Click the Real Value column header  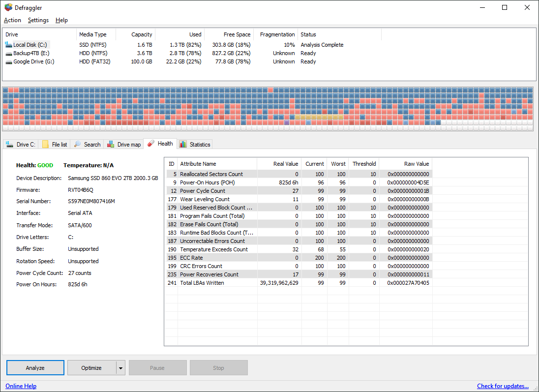[x=279, y=164]
